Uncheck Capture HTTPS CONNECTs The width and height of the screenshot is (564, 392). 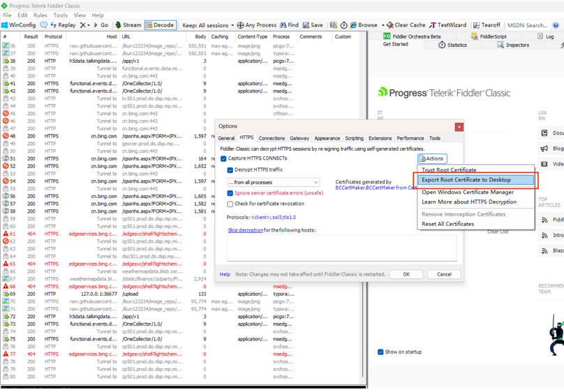point(223,158)
